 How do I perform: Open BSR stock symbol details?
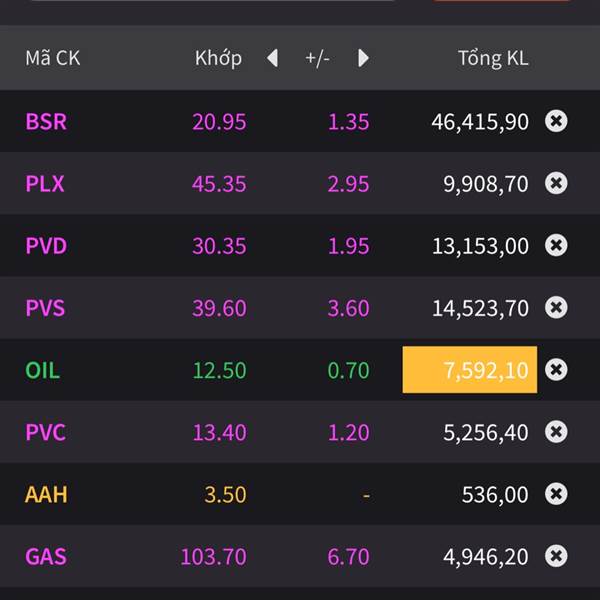tap(46, 122)
